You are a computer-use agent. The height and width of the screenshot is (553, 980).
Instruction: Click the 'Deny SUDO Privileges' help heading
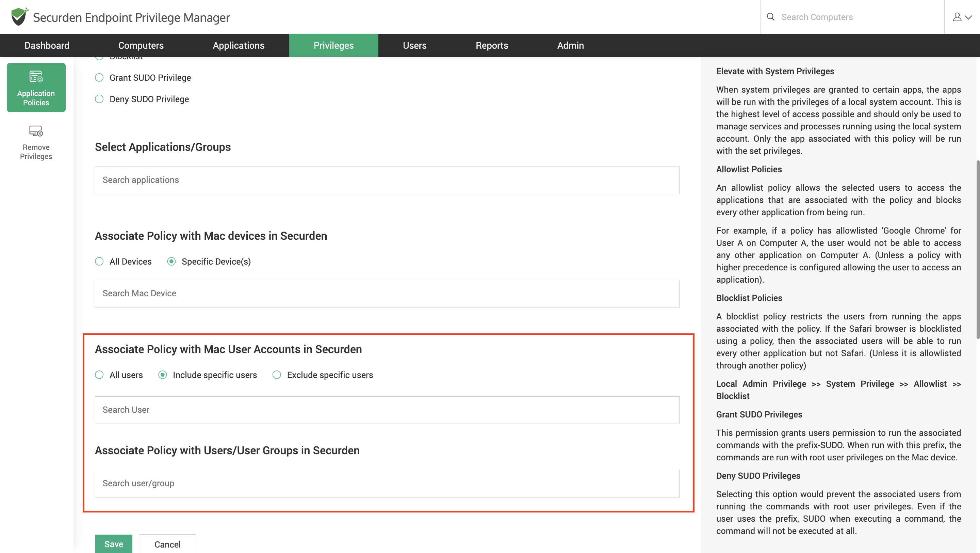click(758, 476)
